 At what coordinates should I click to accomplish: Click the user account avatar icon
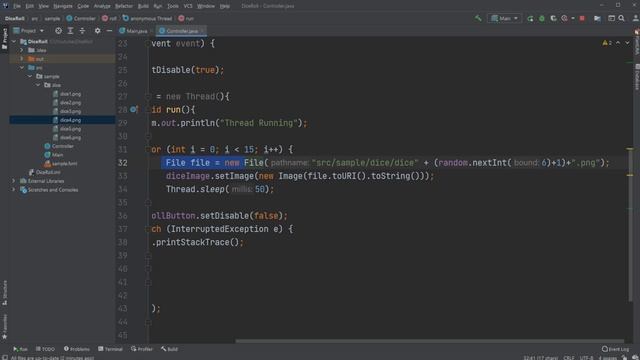tap(636, 18)
